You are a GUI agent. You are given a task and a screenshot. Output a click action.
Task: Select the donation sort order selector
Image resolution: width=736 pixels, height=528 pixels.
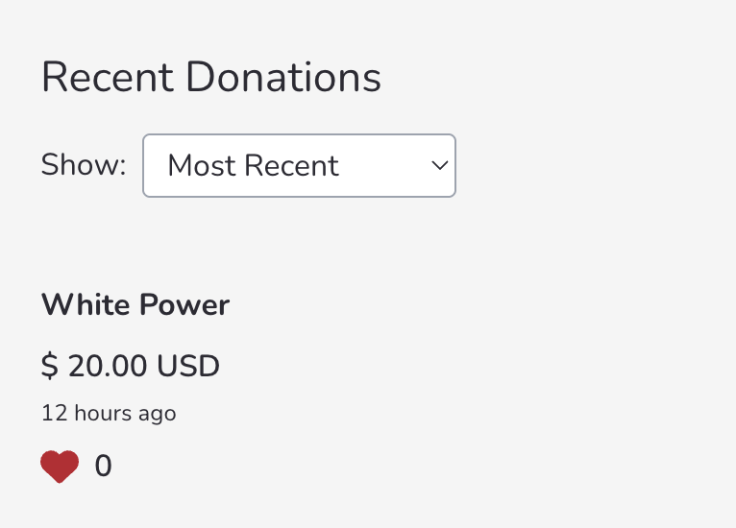299,166
